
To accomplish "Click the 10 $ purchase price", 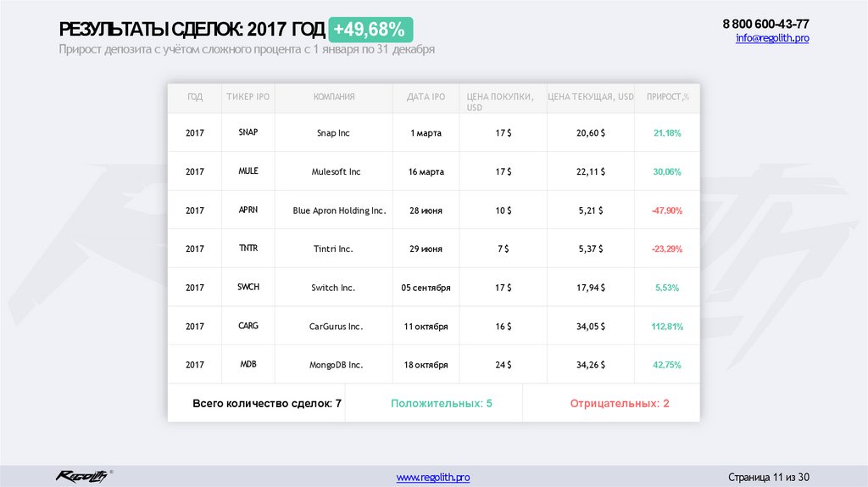I will [x=504, y=210].
